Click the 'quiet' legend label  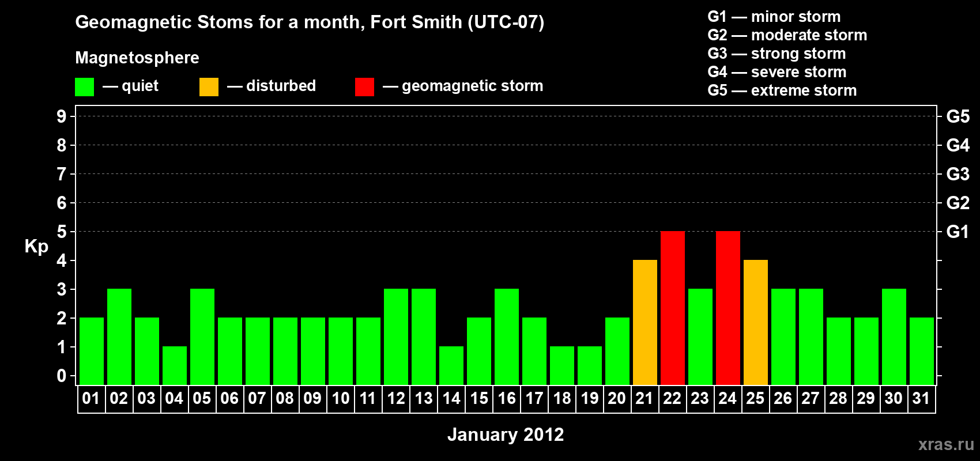140,86
